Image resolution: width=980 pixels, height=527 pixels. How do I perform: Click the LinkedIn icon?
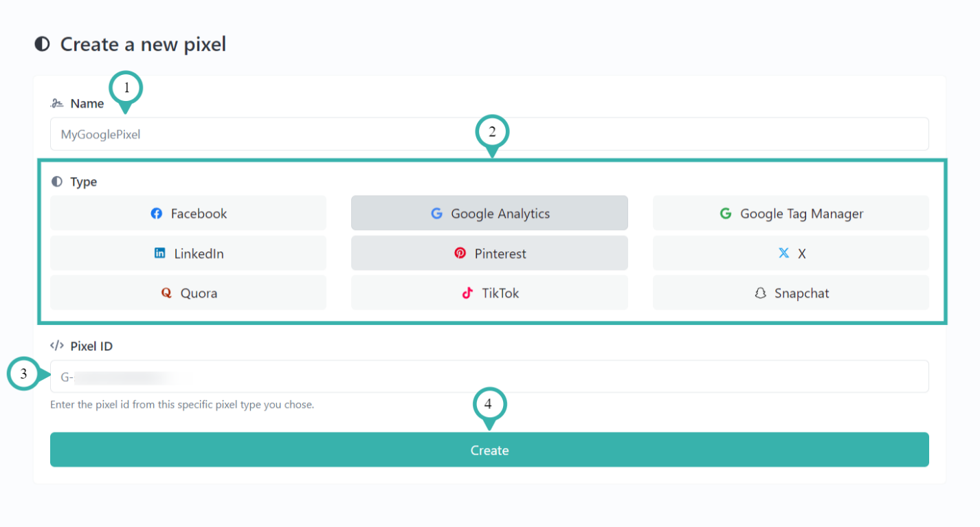click(159, 253)
